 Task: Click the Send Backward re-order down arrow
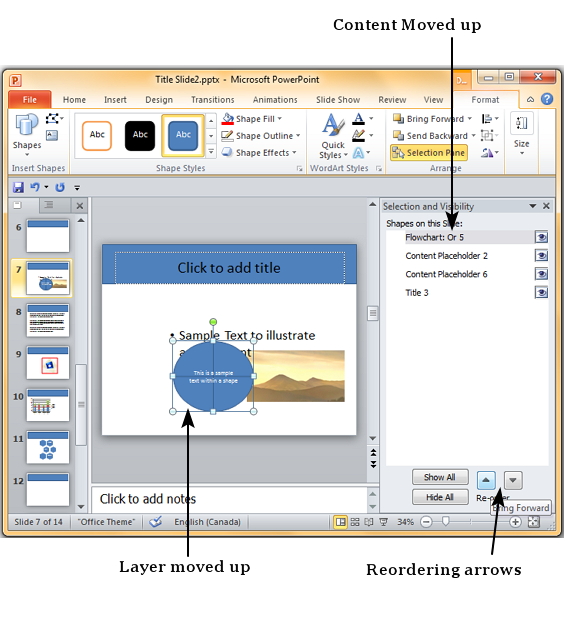click(x=513, y=480)
